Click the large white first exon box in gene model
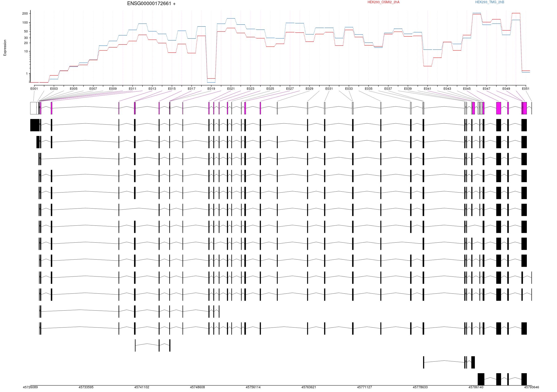This screenshot has height=392, width=557. click(x=33, y=108)
